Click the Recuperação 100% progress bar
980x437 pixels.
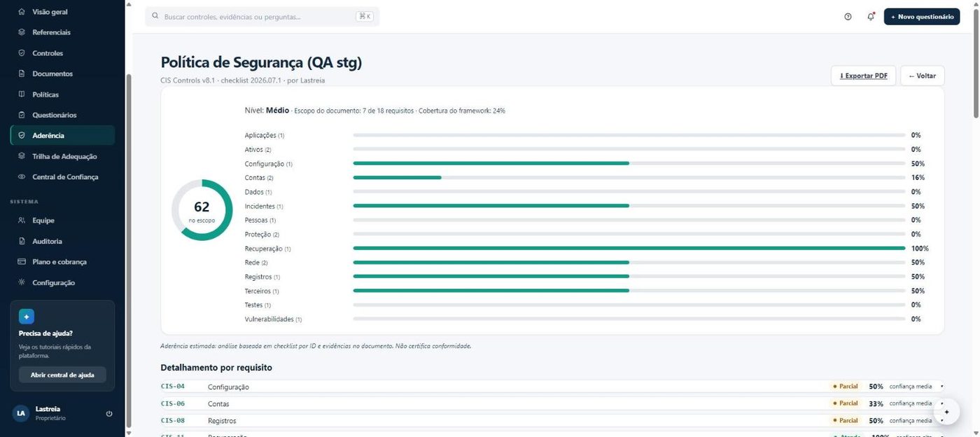629,248
